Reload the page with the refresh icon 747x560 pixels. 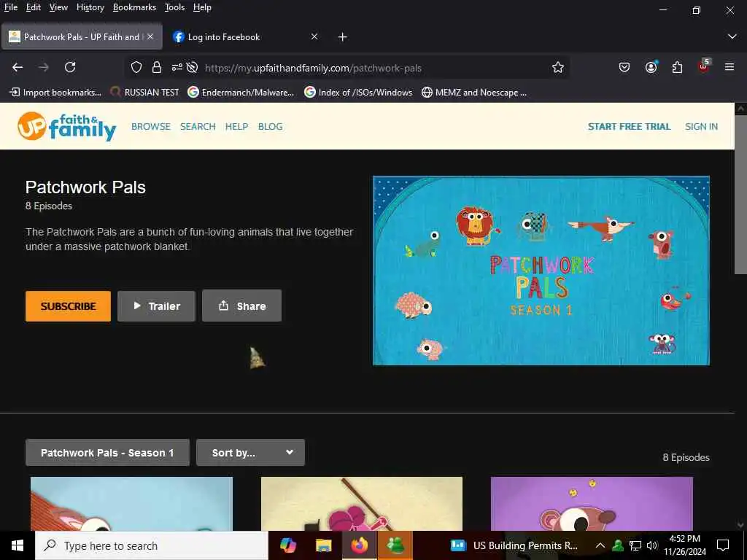[x=70, y=67]
